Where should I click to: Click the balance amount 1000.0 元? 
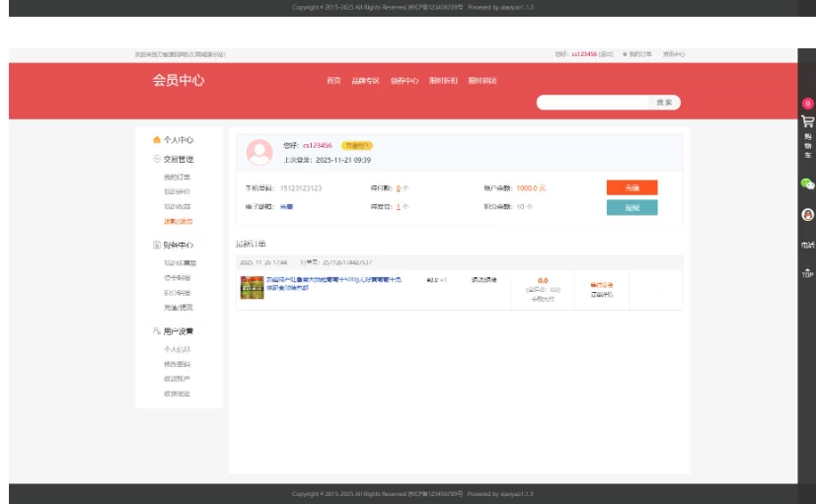pos(531,188)
